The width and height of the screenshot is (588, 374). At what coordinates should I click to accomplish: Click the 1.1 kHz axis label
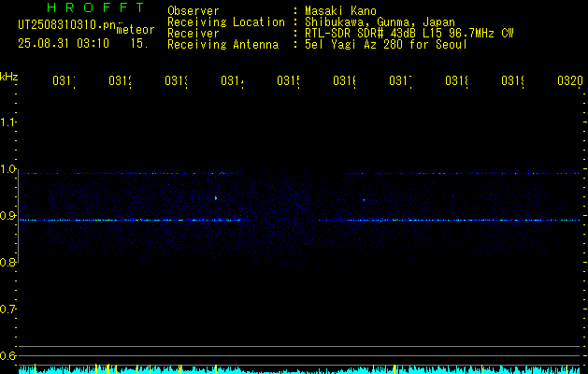tap(7, 122)
